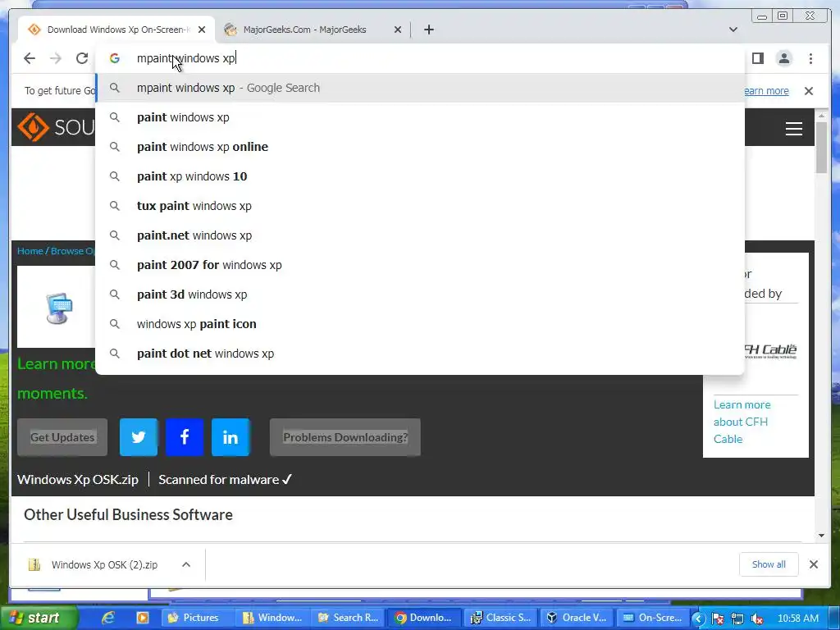Expand the tab search chevron

click(733, 30)
